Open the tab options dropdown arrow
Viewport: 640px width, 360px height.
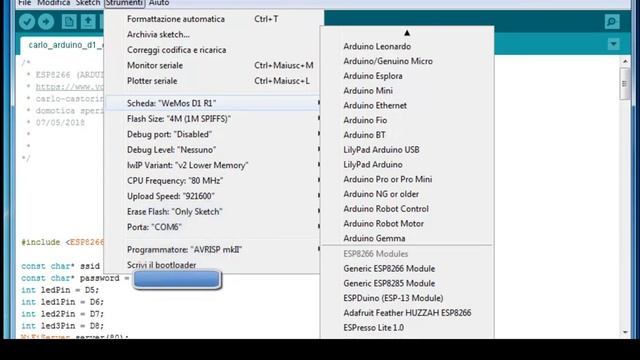point(613,44)
